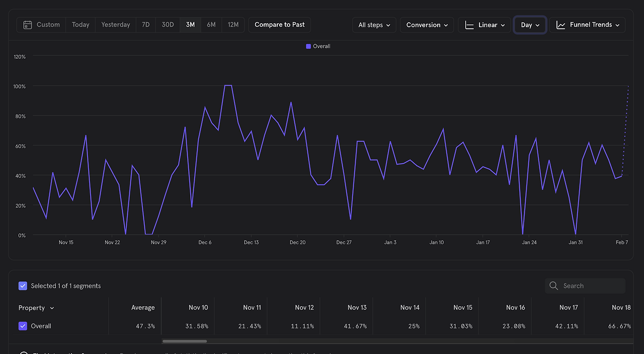Select the Yesterday range option
This screenshot has width=644, height=354.
(116, 25)
